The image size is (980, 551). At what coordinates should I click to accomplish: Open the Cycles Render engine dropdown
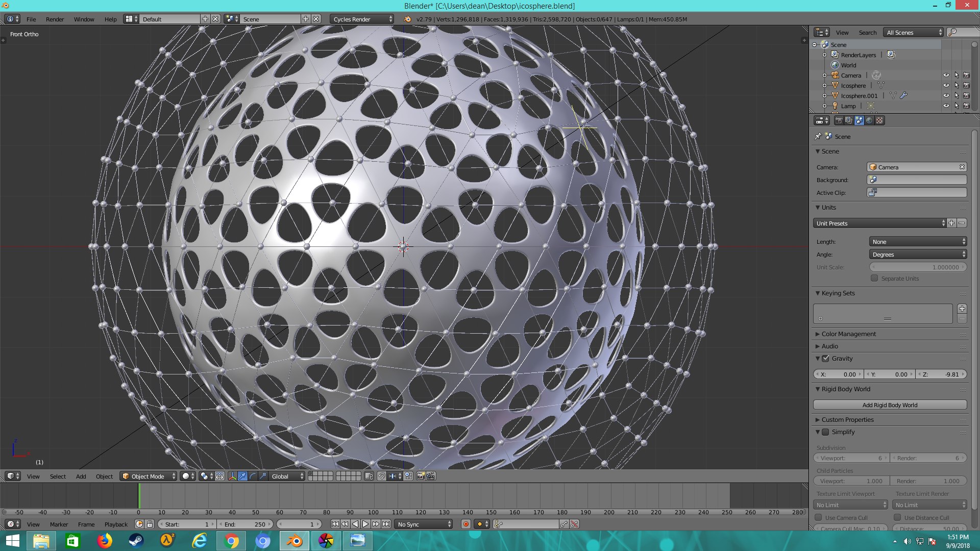coord(362,19)
